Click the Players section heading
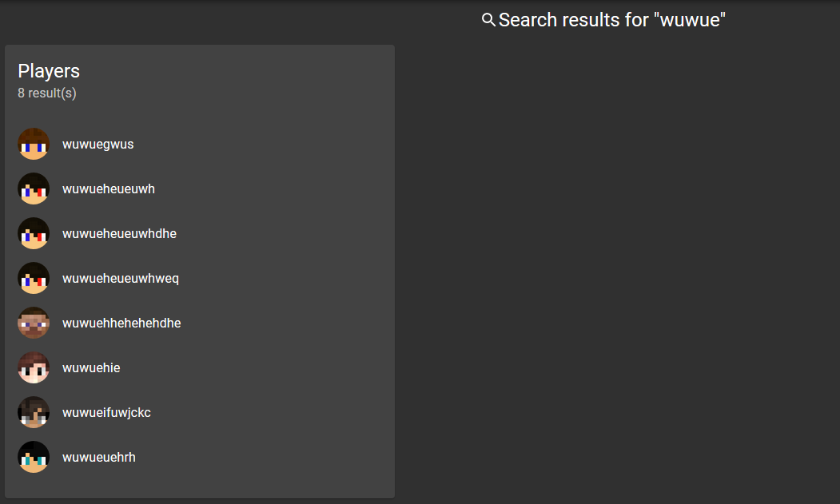 click(x=49, y=71)
